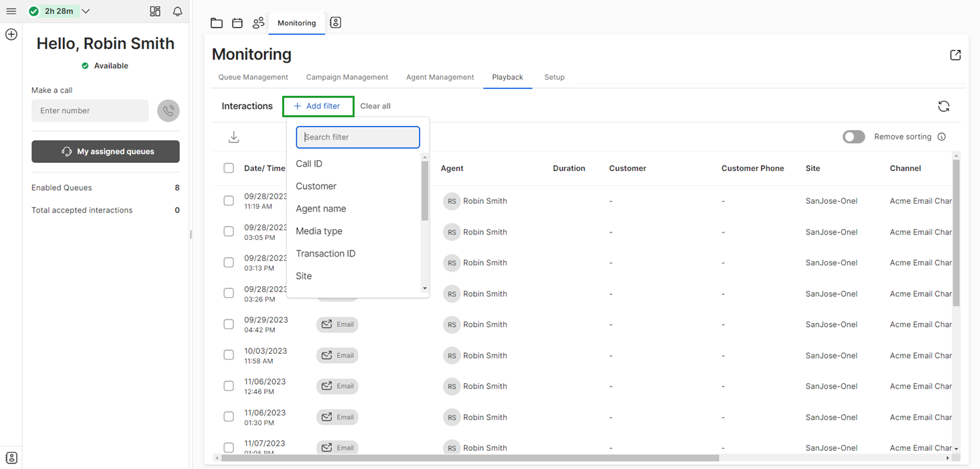Check the select-all interactions checkbox
Screen dimensions: 980x469
click(229, 168)
